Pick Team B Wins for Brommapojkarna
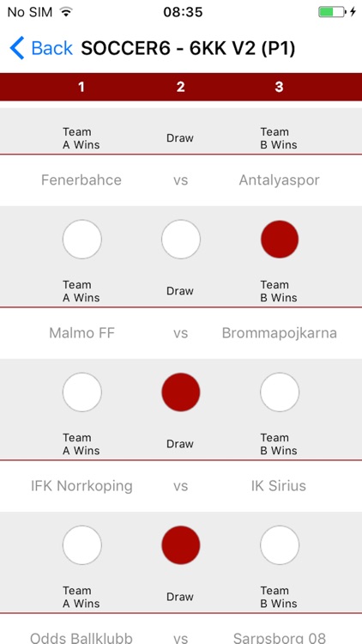Screen dimensions: 362x644 point(280,392)
